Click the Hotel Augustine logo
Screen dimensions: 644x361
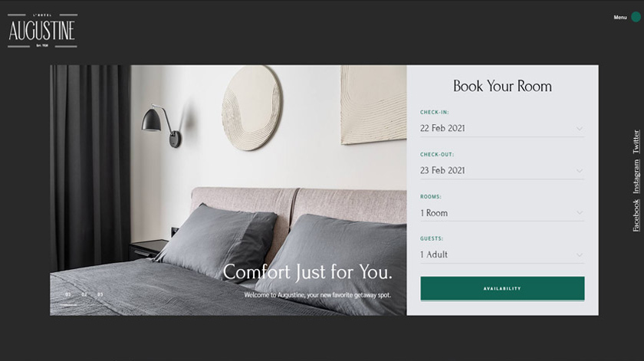click(x=42, y=31)
